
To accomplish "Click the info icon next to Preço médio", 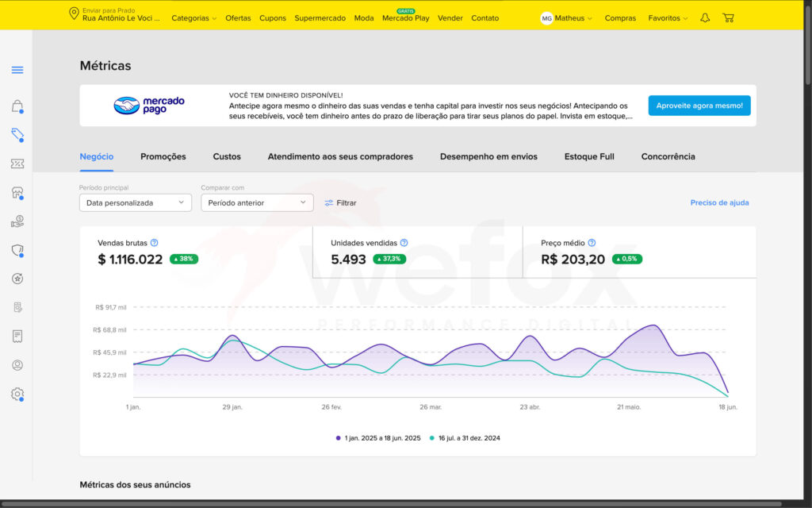I will tap(592, 243).
